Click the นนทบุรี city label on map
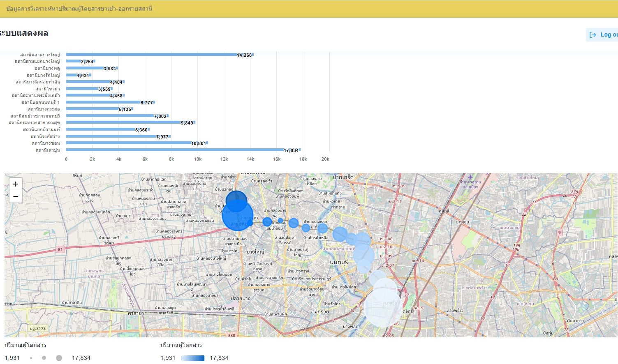Image resolution: width=618 pixels, height=364 pixels. click(339, 262)
